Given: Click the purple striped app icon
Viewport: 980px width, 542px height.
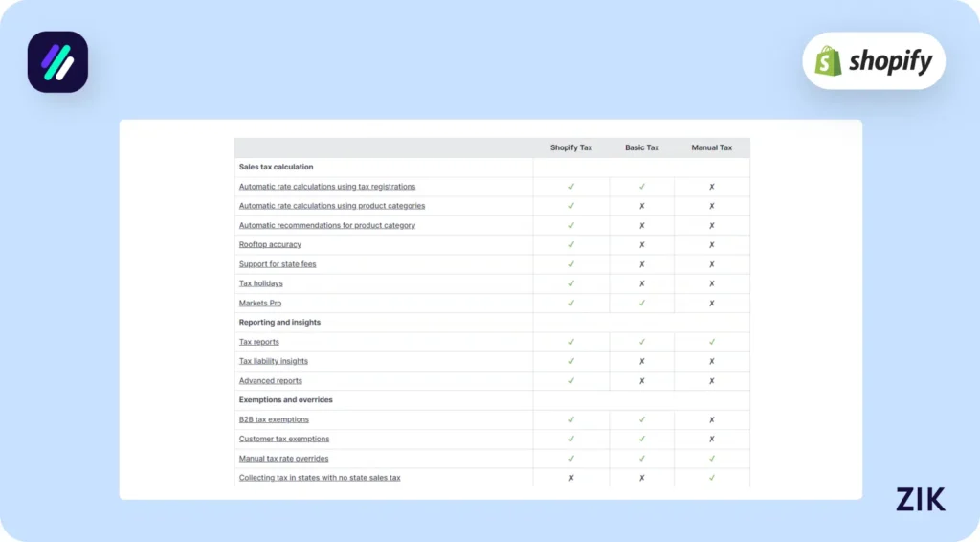Looking at the screenshot, I should click(x=57, y=62).
